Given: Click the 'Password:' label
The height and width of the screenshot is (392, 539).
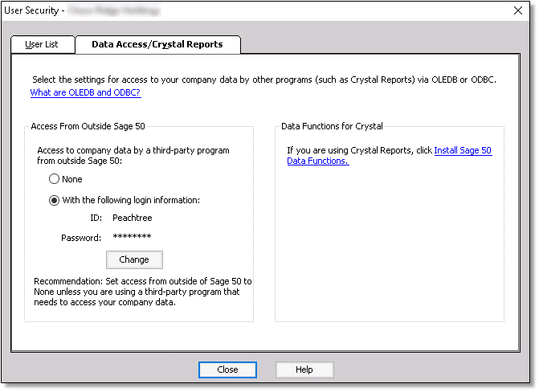Looking at the screenshot, I should click(x=81, y=238).
